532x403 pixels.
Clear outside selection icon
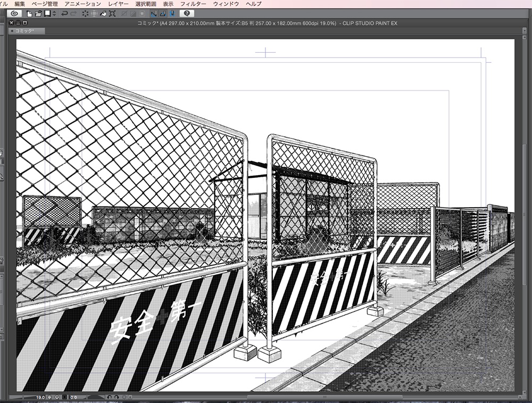click(94, 14)
